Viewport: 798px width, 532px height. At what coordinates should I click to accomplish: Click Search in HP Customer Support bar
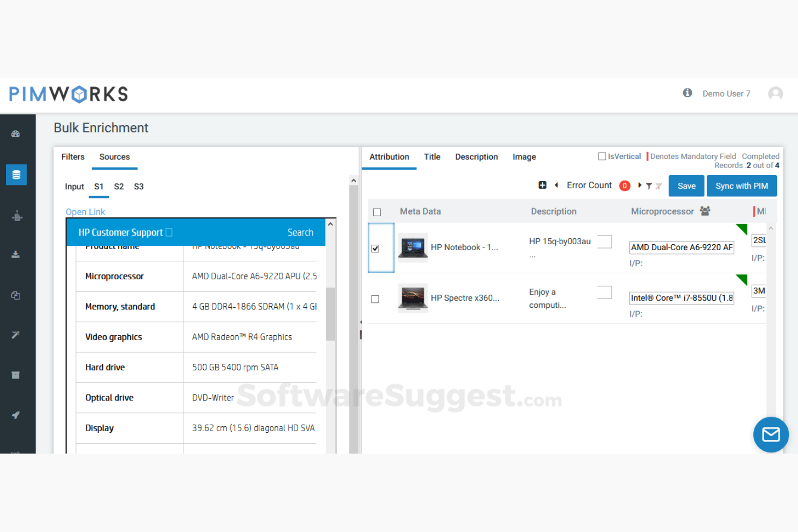(x=300, y=232)
